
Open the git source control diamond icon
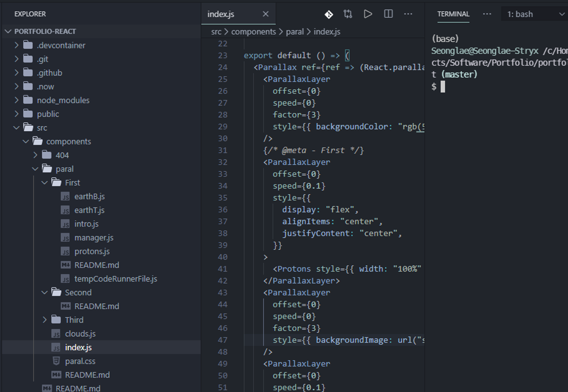coord(329,14)
